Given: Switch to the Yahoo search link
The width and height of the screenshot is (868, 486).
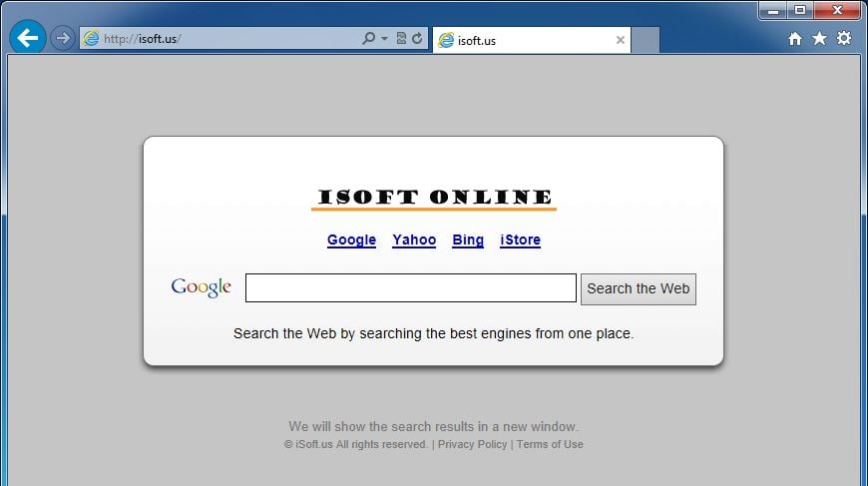Looking at the screenshot, I should pyautogui.click(x=414, y=240).
